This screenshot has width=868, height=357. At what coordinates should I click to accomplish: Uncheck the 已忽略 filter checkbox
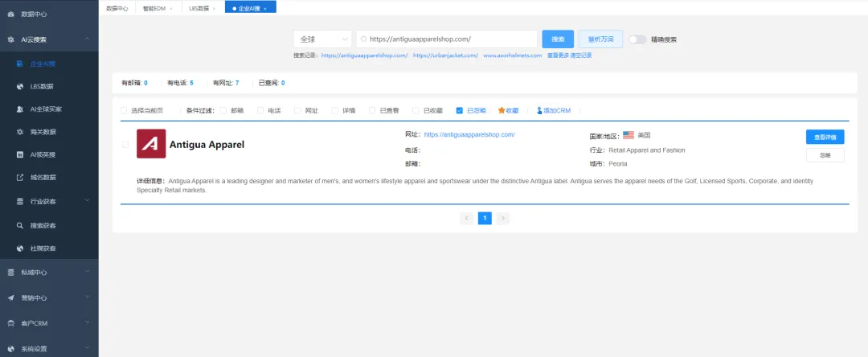pos(460,111)
